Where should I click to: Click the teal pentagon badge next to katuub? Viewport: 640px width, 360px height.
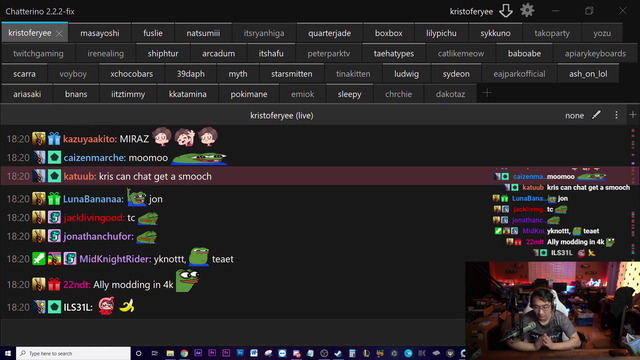point(54,176)
